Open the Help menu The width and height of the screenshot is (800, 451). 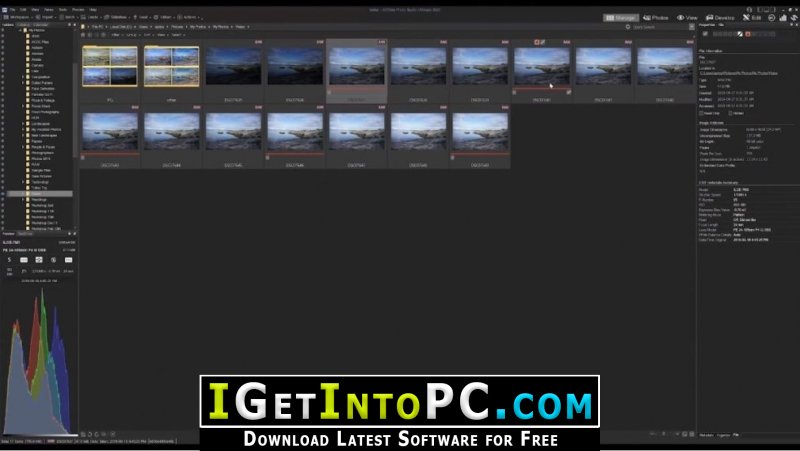pos(93,10)
